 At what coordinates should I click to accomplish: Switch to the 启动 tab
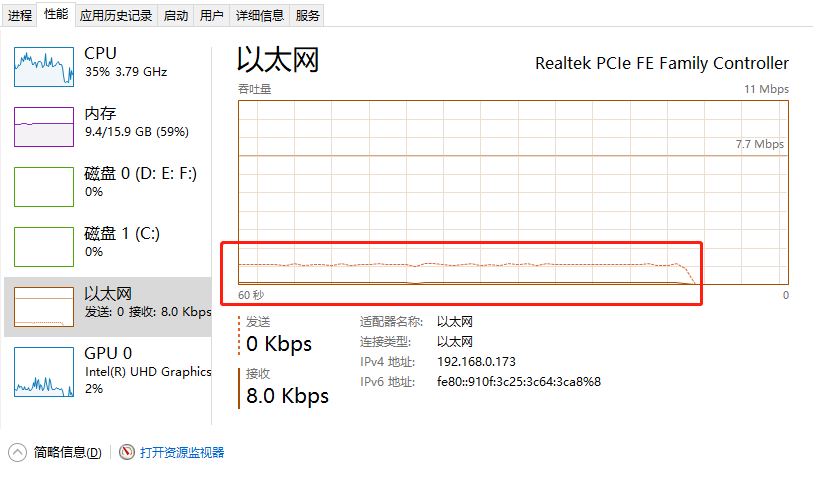(x=175, y=15)
